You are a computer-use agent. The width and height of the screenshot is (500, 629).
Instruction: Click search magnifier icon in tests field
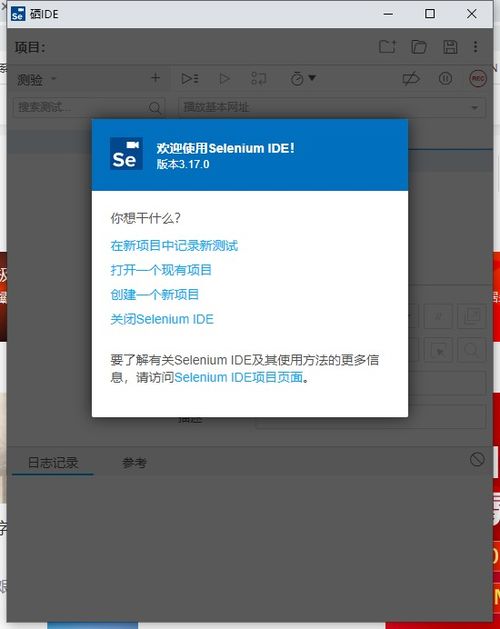click(x=154, y=107)
